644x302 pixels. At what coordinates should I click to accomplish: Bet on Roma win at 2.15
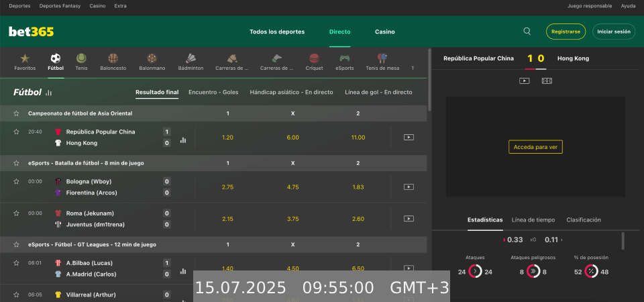[227, 219]
